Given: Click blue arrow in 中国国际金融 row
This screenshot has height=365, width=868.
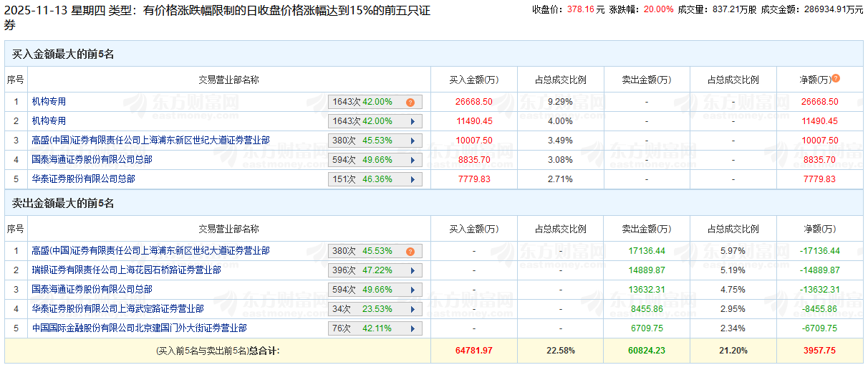Looking at the screenshot, I should tap(413, 328).
